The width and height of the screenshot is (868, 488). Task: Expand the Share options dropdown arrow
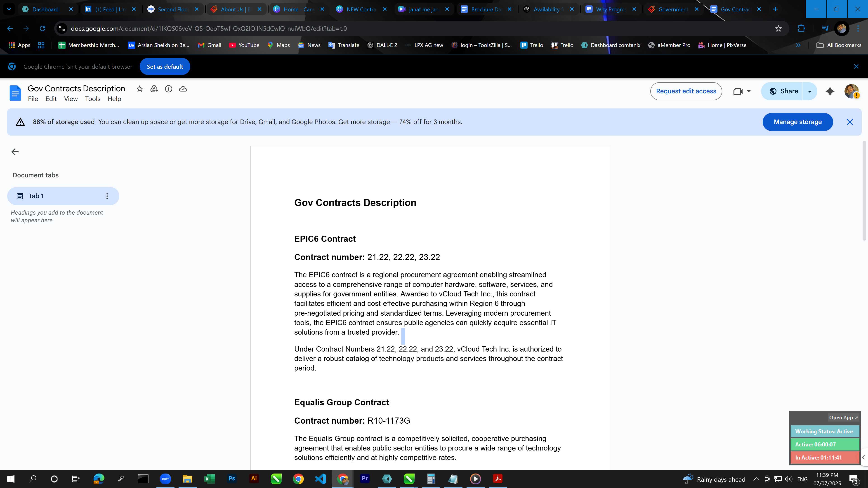(809, 91)
